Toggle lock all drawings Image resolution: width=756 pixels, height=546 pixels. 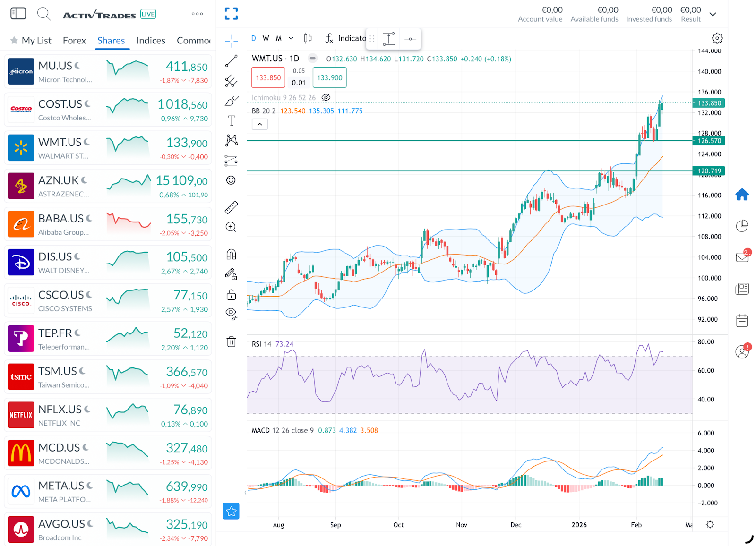(231, 295)
